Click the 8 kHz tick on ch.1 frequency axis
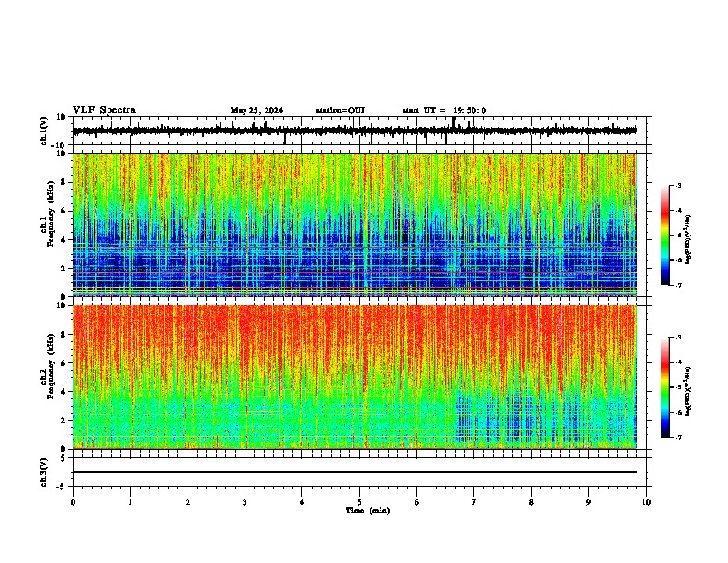 tap(63, 182)
